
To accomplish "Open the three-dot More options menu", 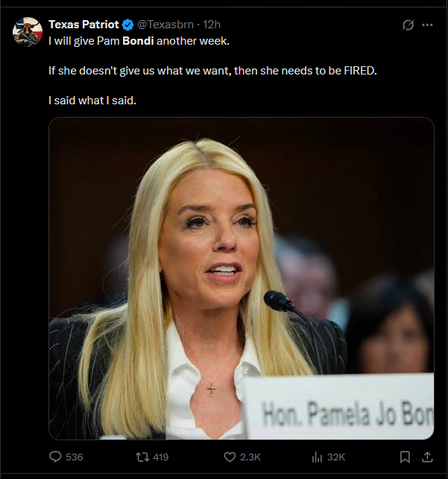I will point(427,25).
